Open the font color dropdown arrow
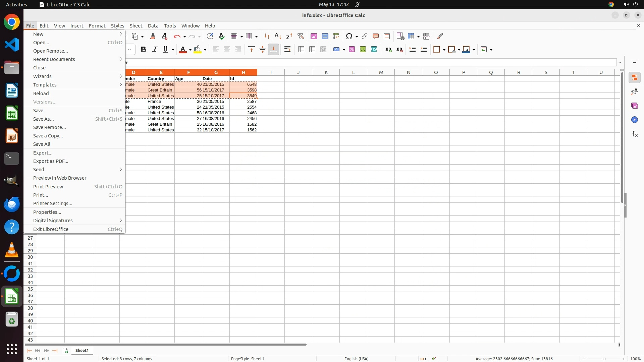This screenshot has height=362, width=644. [x=190, y=50]
